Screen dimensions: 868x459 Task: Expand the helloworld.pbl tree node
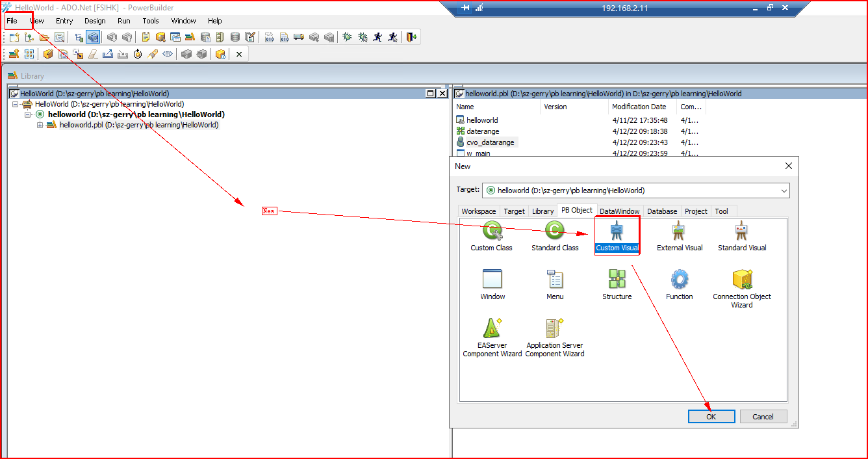point(40,125)
